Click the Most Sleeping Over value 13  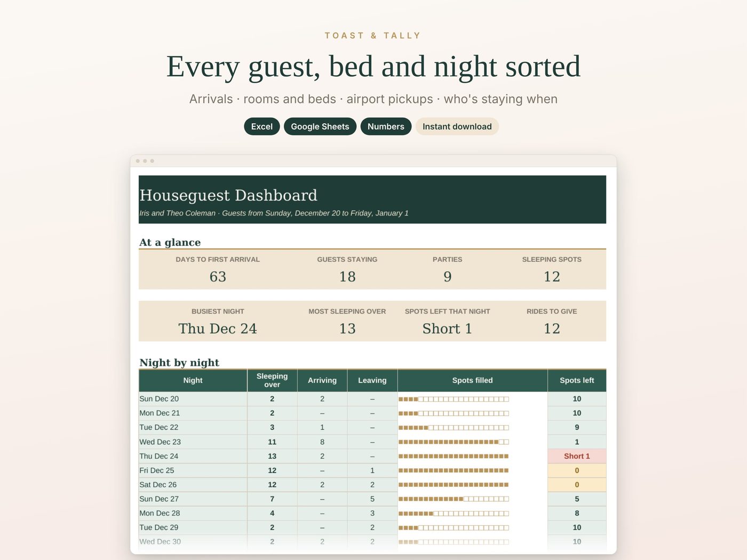coord(347,329)
